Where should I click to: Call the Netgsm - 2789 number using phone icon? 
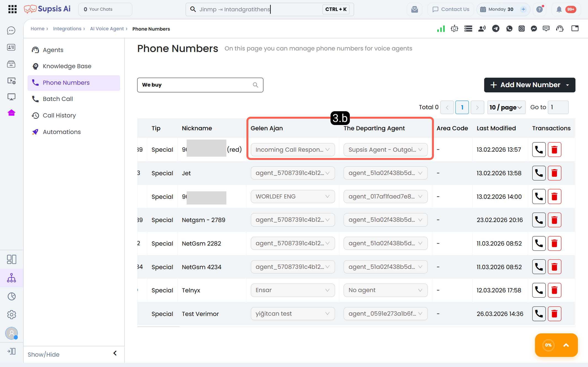tap(539, 220)
